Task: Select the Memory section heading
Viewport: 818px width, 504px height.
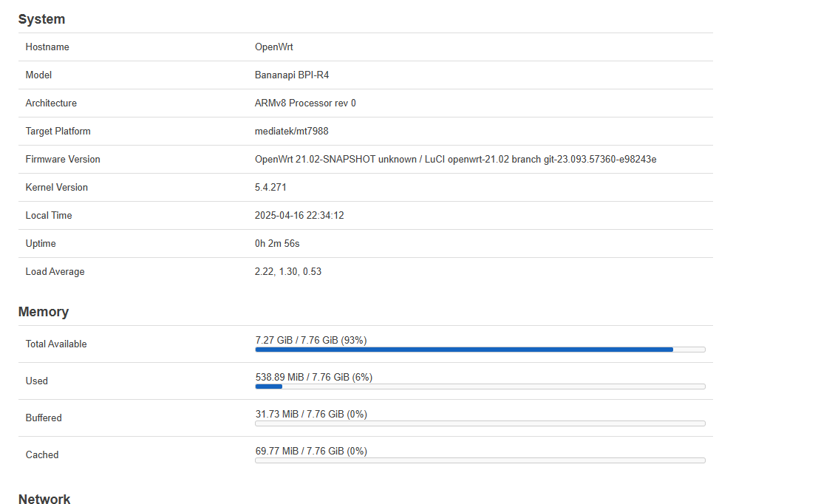Action: coord(44,312)
